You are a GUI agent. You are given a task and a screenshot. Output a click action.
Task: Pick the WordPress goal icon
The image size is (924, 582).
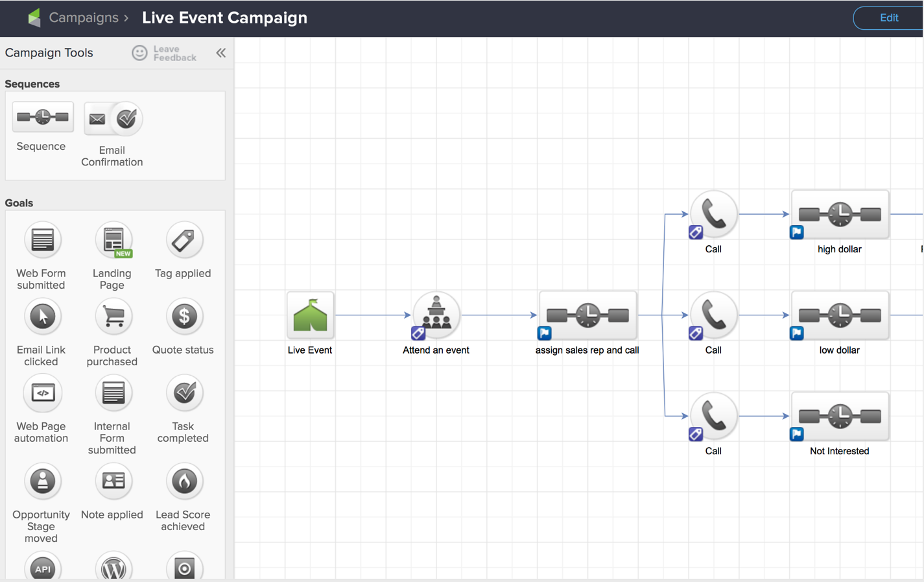[x=113, y=566]
